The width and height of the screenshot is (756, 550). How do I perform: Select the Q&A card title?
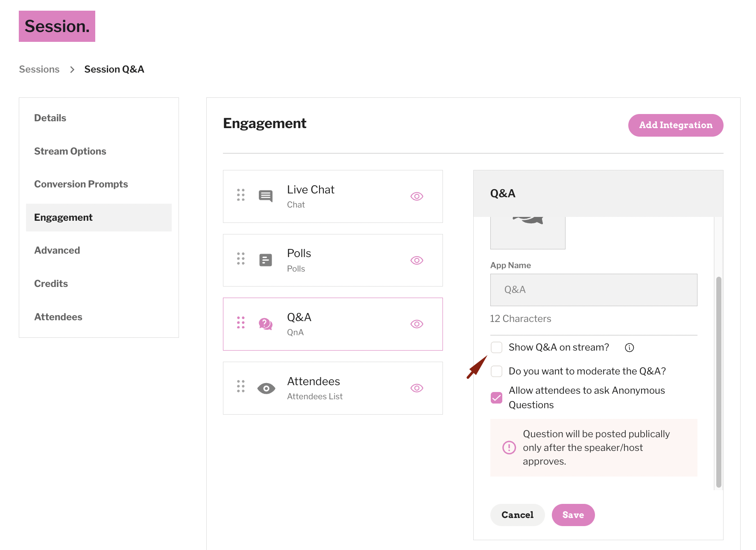[x=299, y=317]
